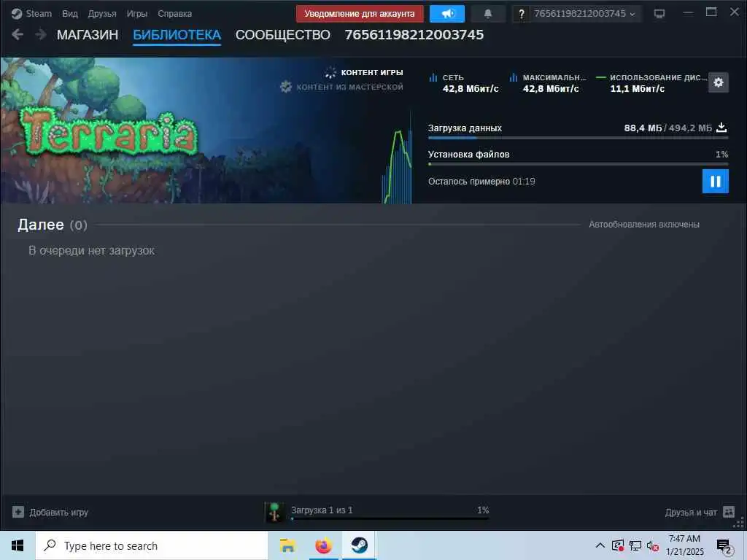
Task: Open the Steam menu
Action: pos(39,14)
